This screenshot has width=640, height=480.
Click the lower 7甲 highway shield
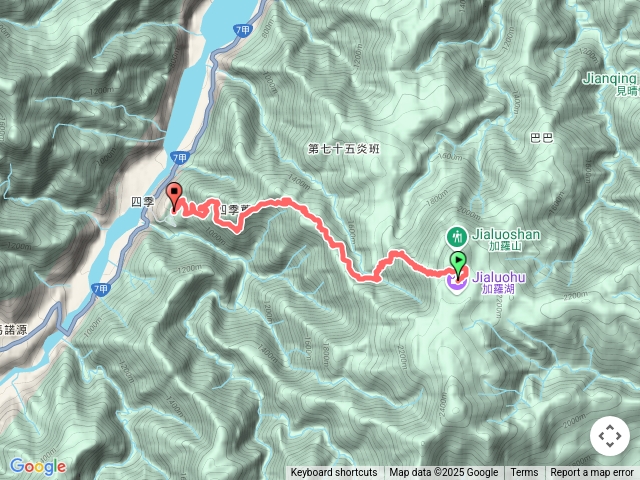100,289
